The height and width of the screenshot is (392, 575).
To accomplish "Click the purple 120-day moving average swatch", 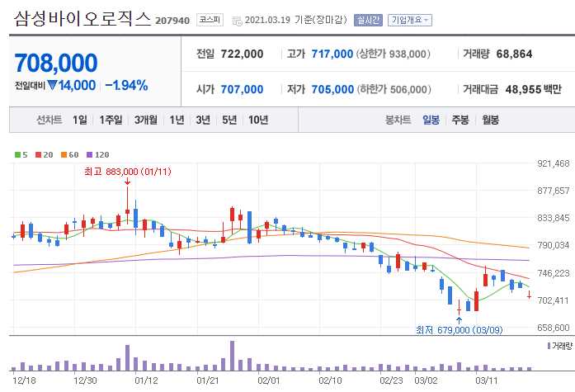I will [89, 155].
